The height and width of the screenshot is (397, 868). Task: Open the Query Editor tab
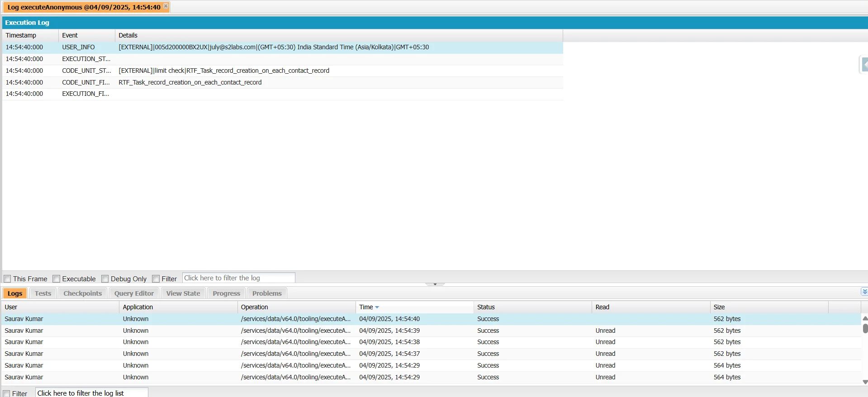pyautogui.click(x=134, y=293)
